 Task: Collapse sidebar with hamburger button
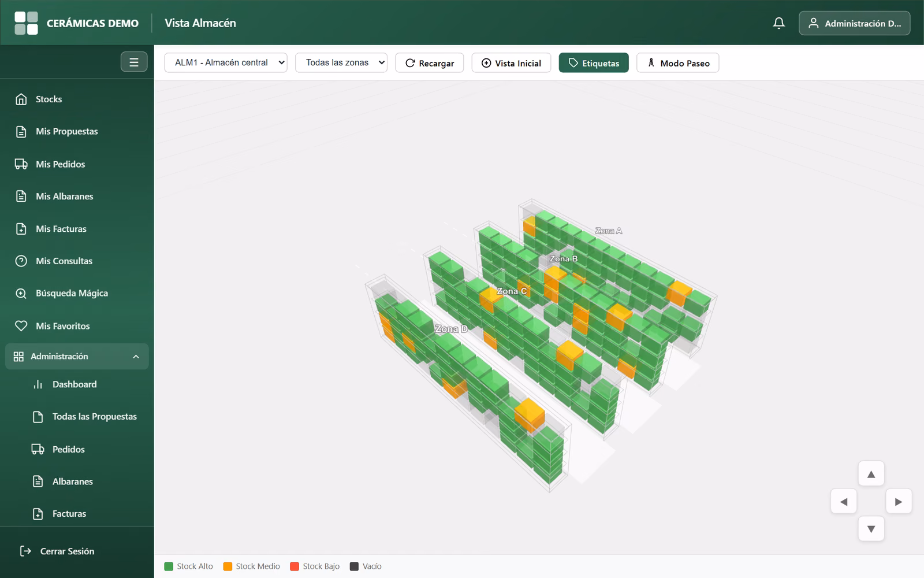[134, 62]
